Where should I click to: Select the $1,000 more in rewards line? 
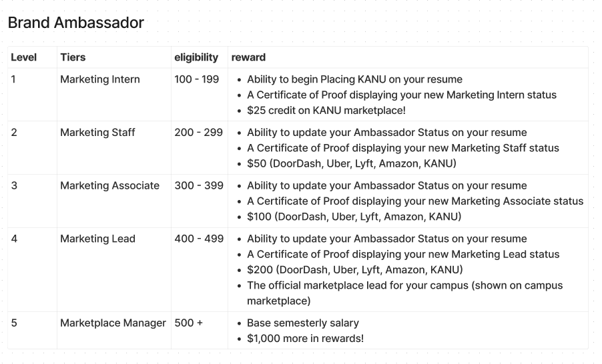point(305,338)
